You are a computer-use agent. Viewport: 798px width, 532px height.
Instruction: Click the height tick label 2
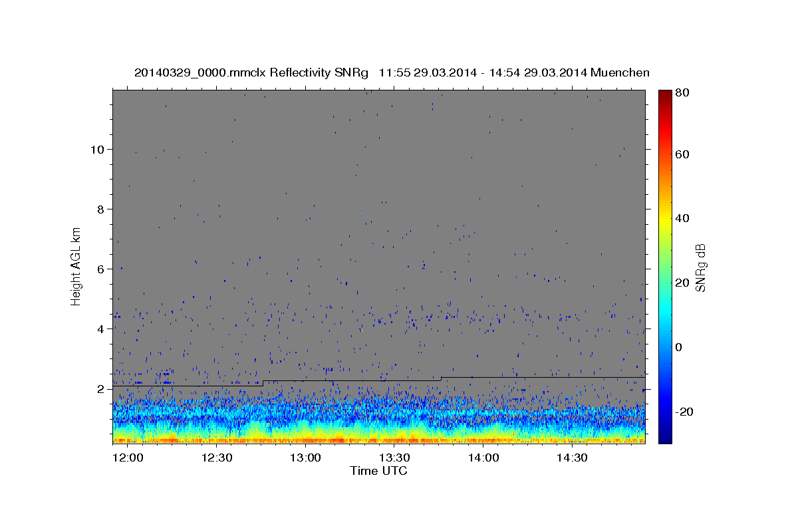click(x=101, y=389)
